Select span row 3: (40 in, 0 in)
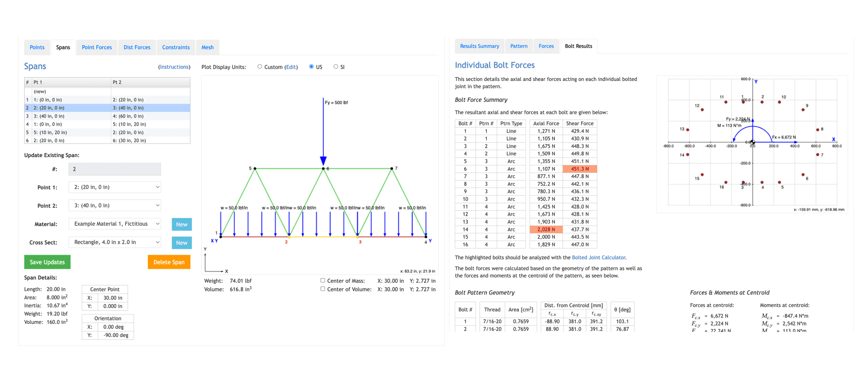The image size is (868, 384). pyautogui.click(x=107, y=116)
